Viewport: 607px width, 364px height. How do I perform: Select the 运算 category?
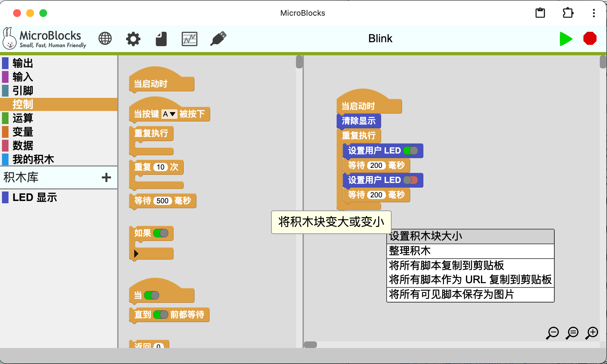(x=59, y=118)
